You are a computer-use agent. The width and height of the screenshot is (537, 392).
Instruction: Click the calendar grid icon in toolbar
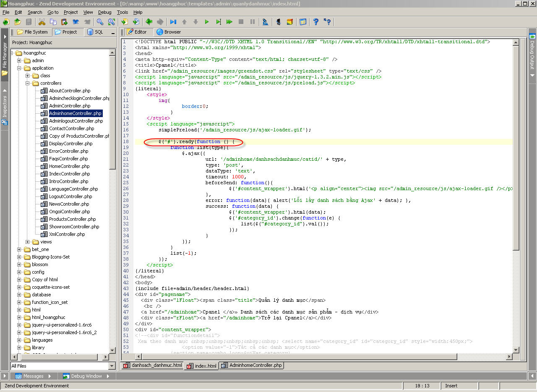coord(303,22)
